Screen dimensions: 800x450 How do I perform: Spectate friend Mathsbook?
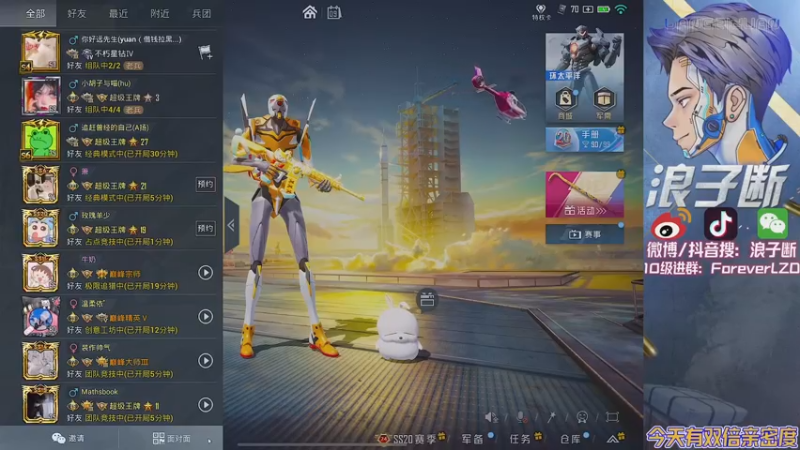tap(206, 405)
